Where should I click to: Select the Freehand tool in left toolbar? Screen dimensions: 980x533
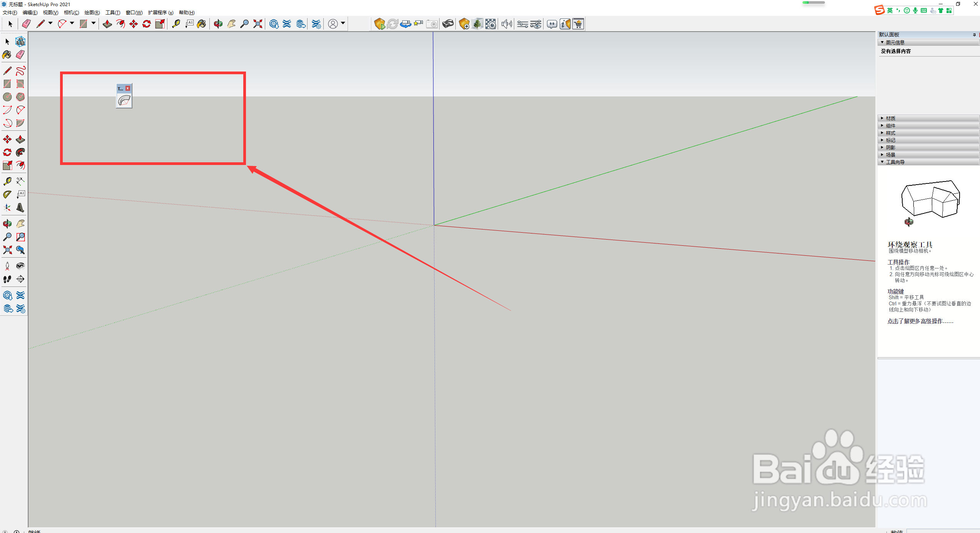pyautogui.click(x=20, y=71)
